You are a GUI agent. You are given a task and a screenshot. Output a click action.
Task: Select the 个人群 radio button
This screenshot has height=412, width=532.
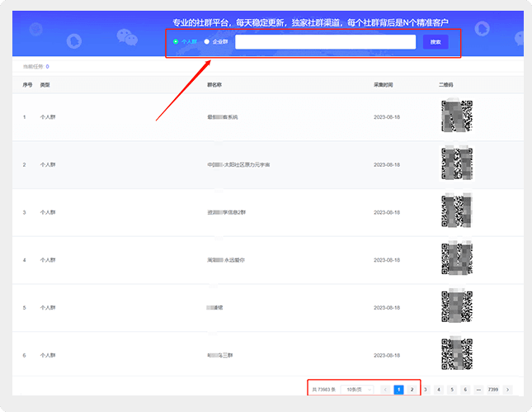click(x=176, y=41)
